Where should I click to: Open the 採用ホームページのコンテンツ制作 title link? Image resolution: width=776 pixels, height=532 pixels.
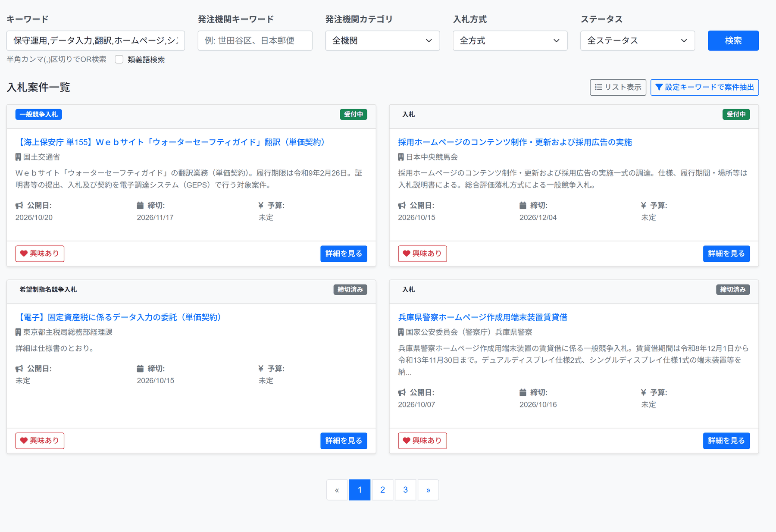click(x=515, y=142)
